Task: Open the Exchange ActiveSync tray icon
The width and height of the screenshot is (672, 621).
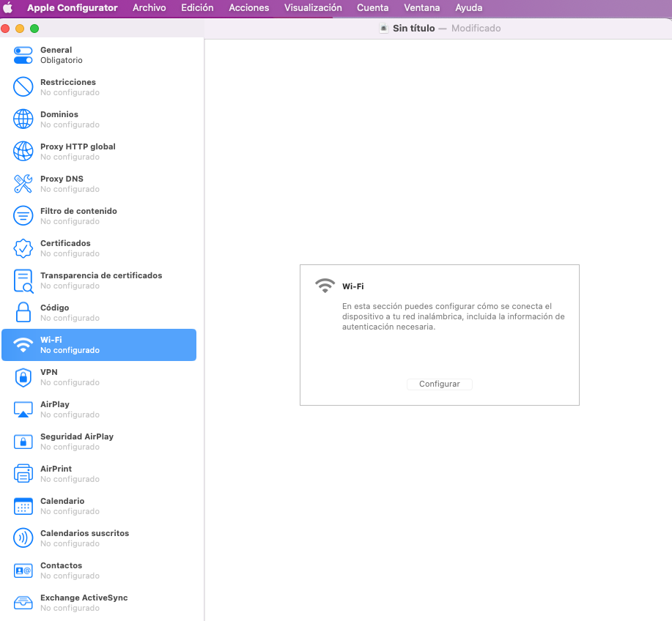Action: coord(23,603)
